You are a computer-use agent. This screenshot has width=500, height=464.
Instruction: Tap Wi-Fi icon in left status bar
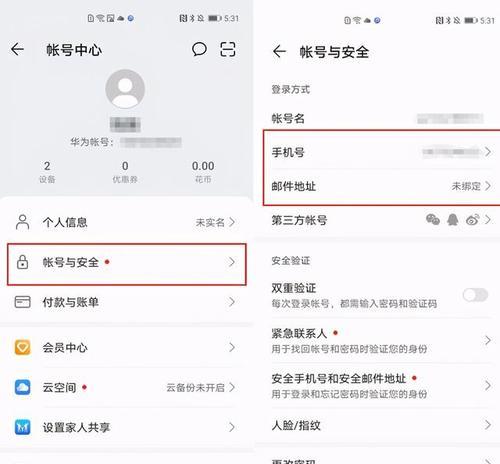[101, 18]
